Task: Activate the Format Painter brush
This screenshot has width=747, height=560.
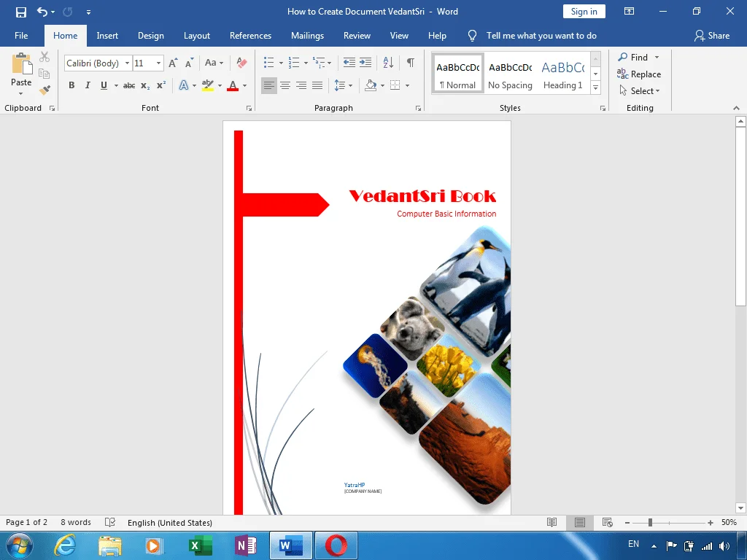Action: (x=44, y=90)
